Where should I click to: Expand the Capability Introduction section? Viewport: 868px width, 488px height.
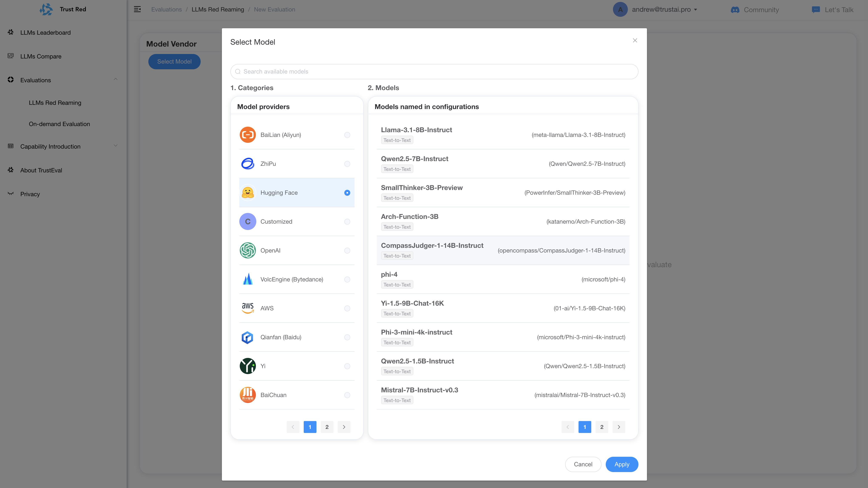tap(116, 146)
